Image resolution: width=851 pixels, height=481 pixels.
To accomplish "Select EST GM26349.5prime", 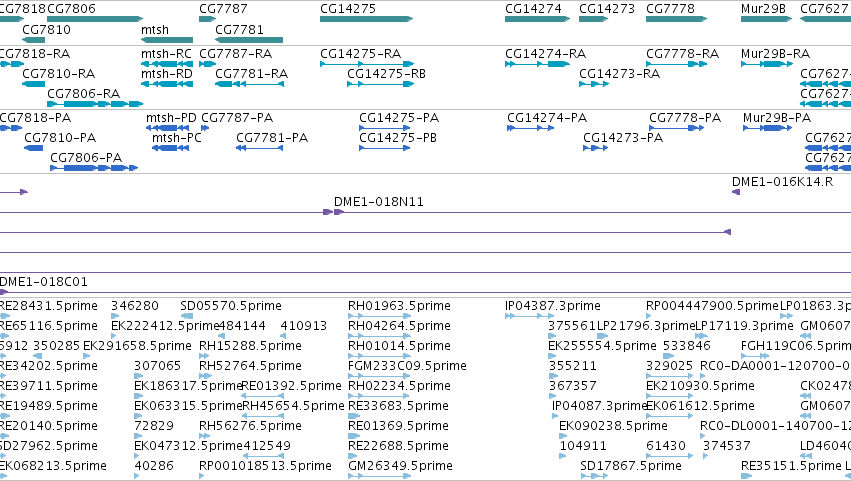I will pyautogui.click(x=379, y=476).
